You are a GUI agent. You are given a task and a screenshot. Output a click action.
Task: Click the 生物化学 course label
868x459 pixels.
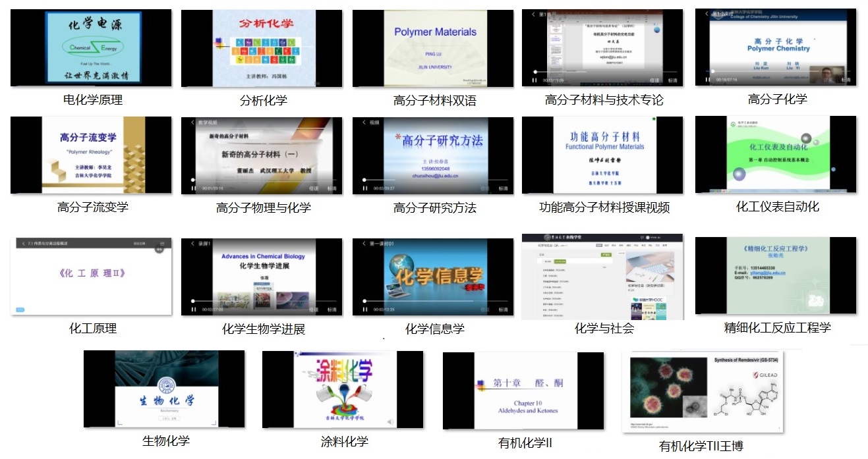pos(166,441)
